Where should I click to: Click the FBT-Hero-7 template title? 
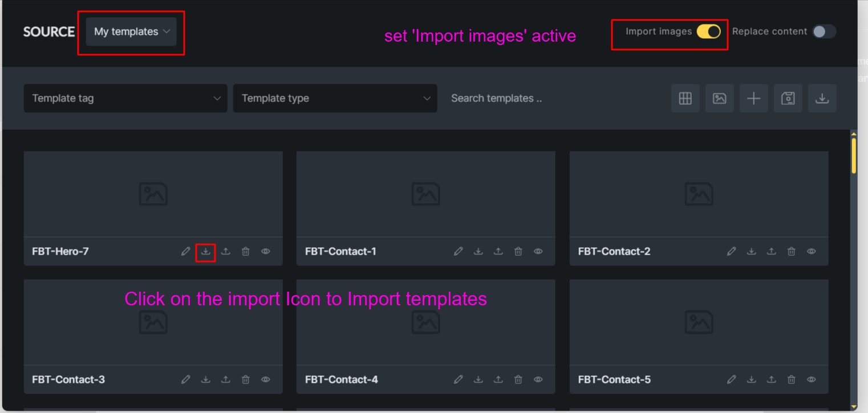[x=60, y=251]
